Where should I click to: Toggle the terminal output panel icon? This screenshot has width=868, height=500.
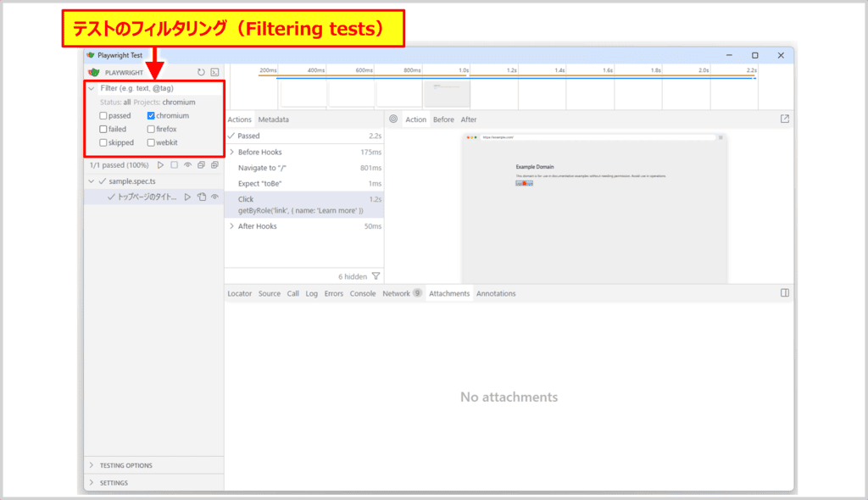(215, 73)
